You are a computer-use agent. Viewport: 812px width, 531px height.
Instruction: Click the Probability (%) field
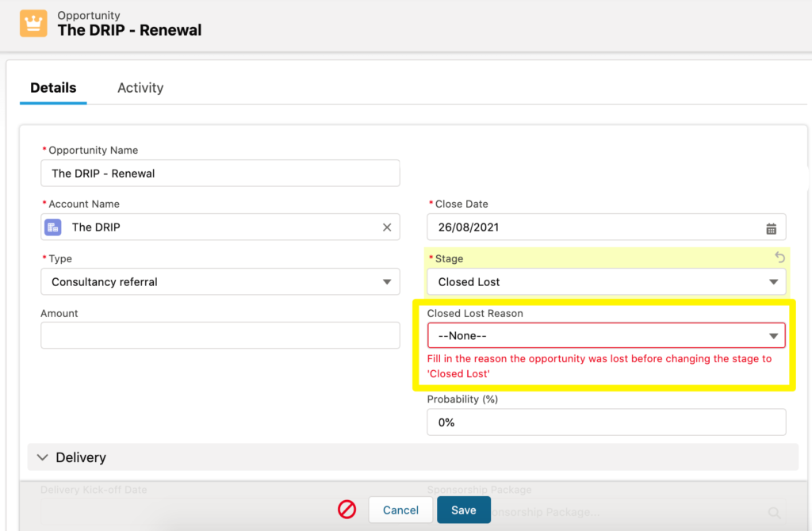click(x=607, y=422)
